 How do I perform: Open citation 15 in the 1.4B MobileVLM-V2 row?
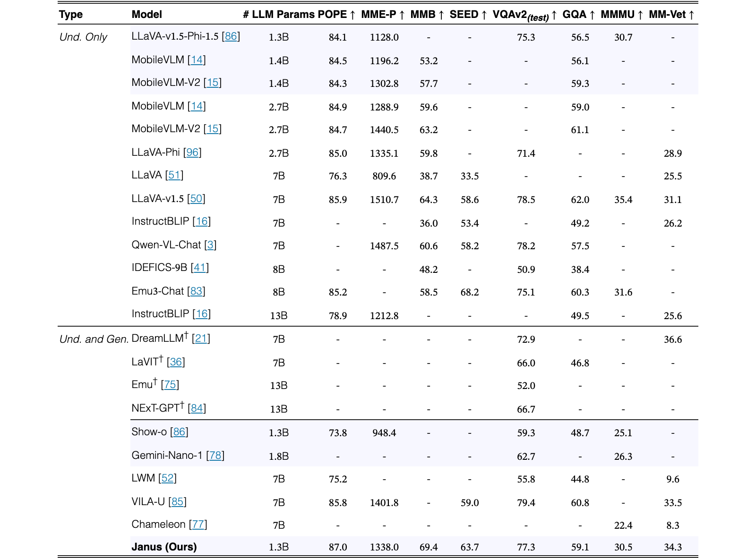213,82
